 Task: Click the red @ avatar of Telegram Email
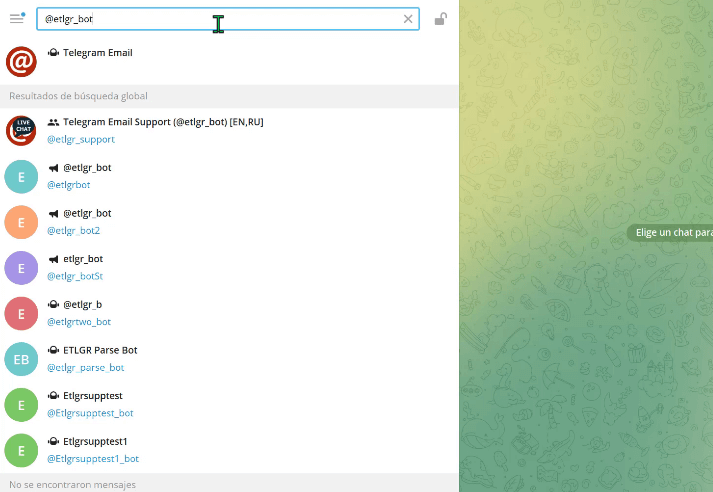point(21,61)
